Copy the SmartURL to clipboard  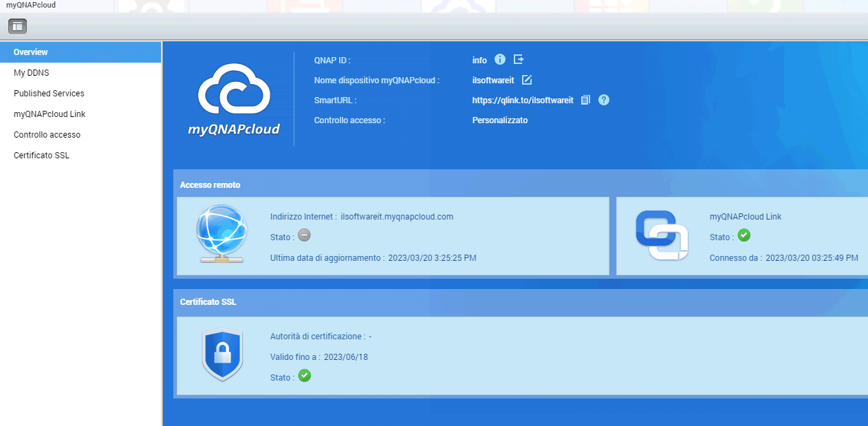pos(585,100)
